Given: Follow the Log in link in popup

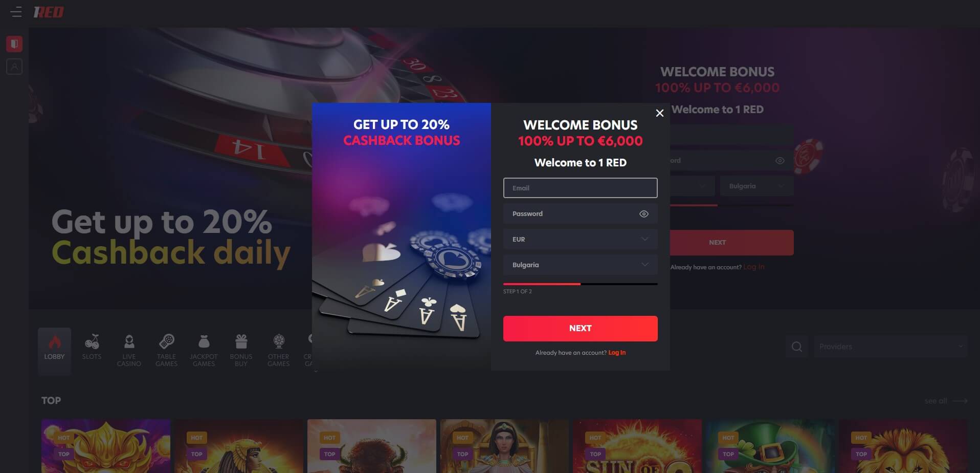Looking at the screenshot, I should [x=617, y=353].
